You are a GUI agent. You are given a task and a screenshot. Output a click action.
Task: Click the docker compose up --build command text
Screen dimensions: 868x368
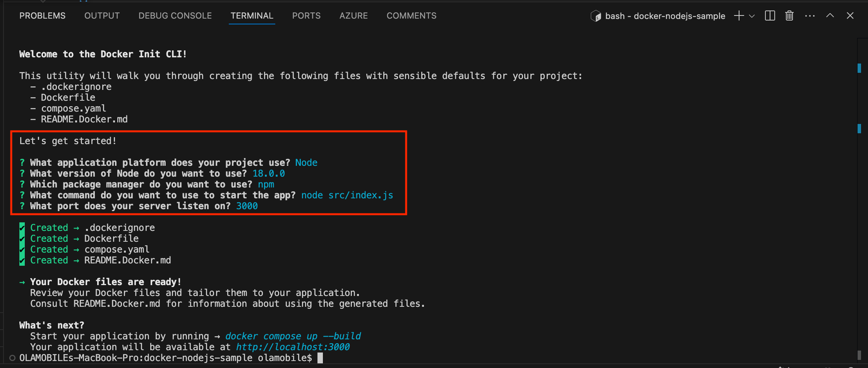click(293, 336)
